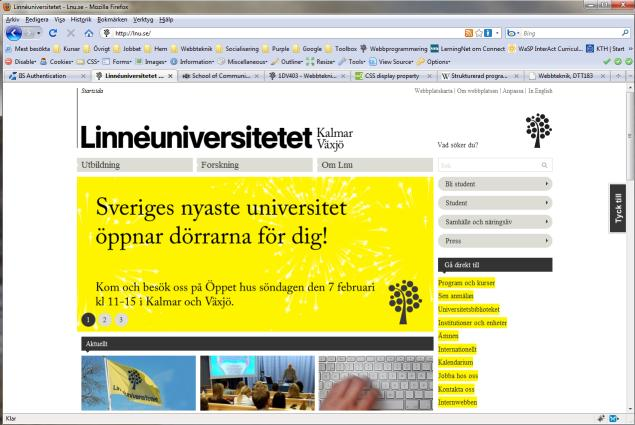Open the Webbprogrammering bookmark
Image resolution: width=635 pixels, height=425 pixels.
click(393, 49)
